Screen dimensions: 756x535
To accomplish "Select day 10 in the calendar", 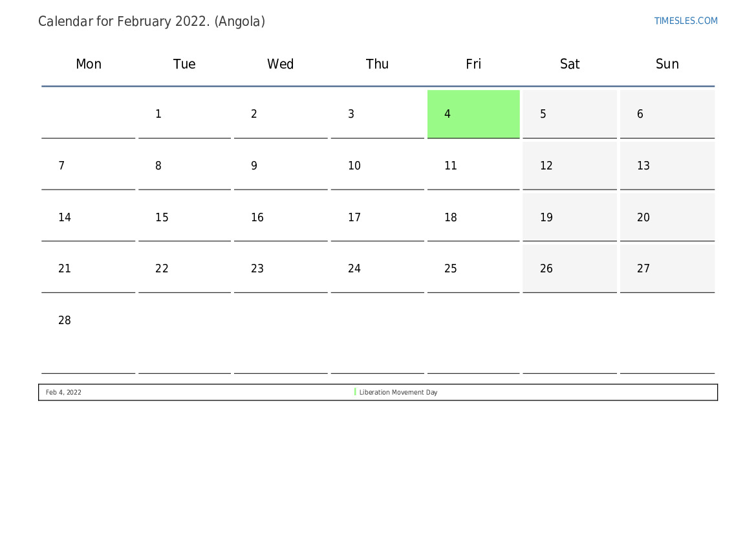I will (x=378, y=166).
